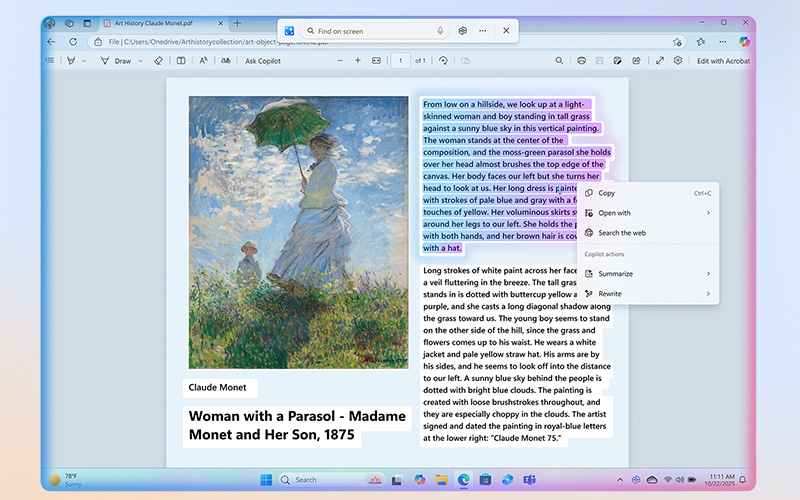The width and height of the screenshot is (800, 500).
Task: Open the Translate option
Action: tap(226, 61)
